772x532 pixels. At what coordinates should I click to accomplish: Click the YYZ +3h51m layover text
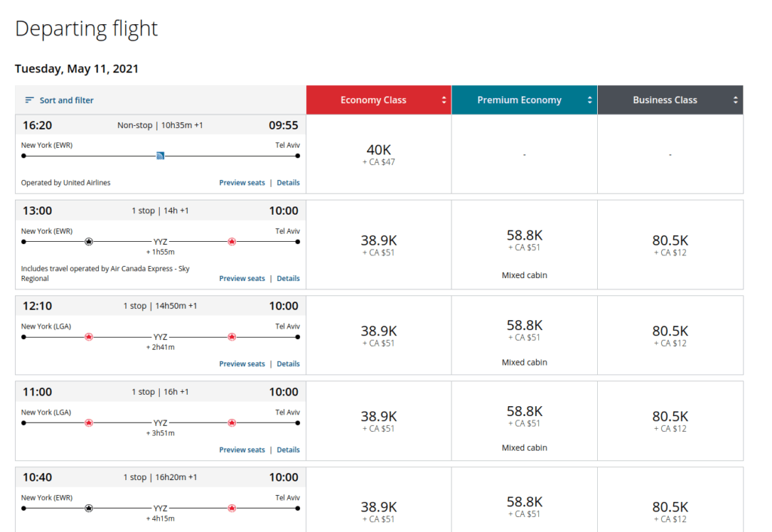(x=160, y=428)
